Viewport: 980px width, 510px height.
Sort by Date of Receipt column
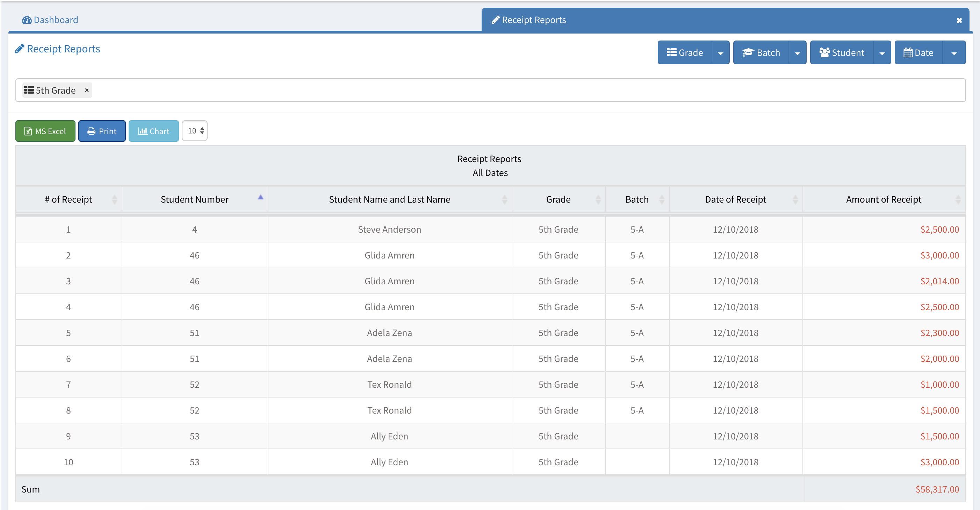735,199
